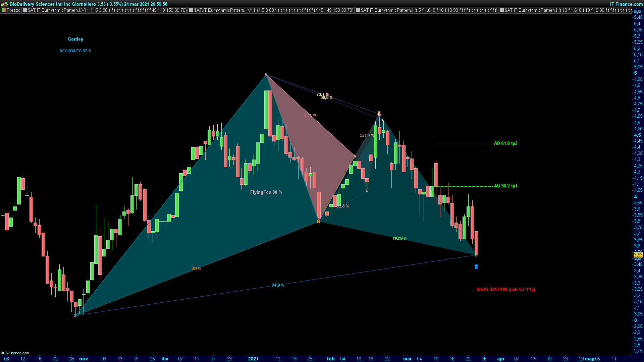Click the red INVALIDATION risk label

click(505, 290)
